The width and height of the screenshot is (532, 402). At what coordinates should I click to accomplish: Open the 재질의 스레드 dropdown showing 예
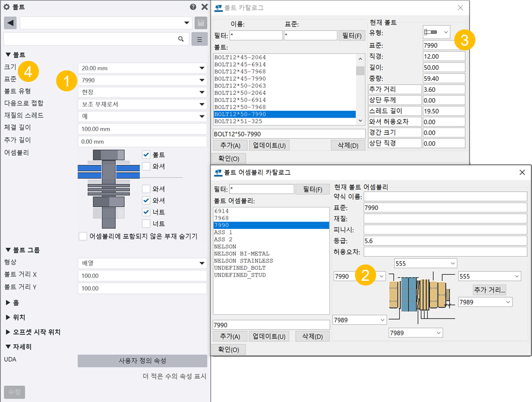(x=142, y=117)
